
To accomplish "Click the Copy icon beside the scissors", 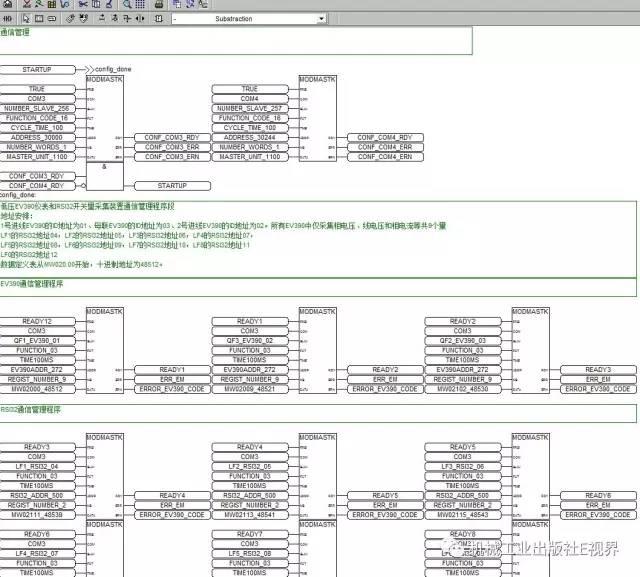I will [96, 4].
